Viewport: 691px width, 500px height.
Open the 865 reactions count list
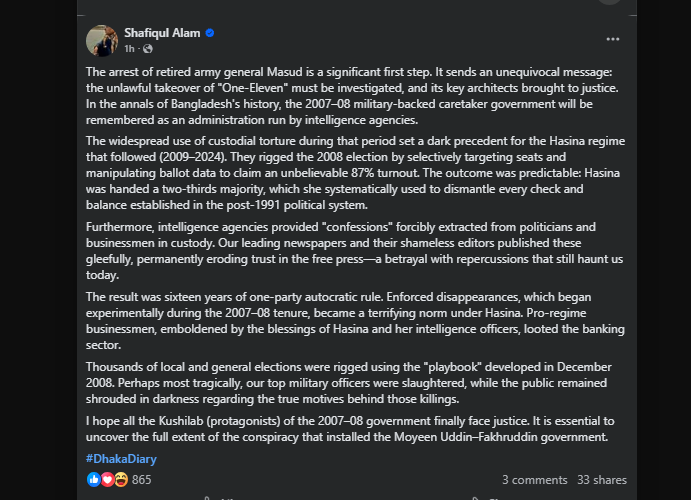click(x=141, y=480)
